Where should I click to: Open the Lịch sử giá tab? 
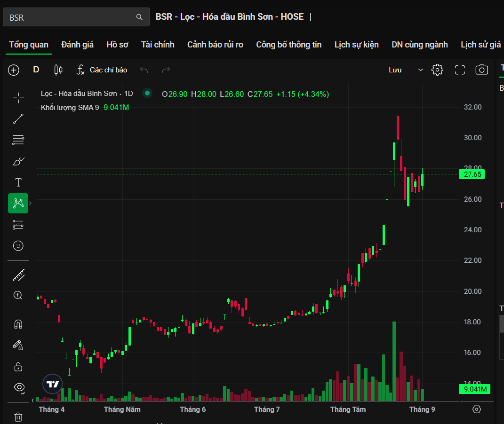click(x=480, y=45)
